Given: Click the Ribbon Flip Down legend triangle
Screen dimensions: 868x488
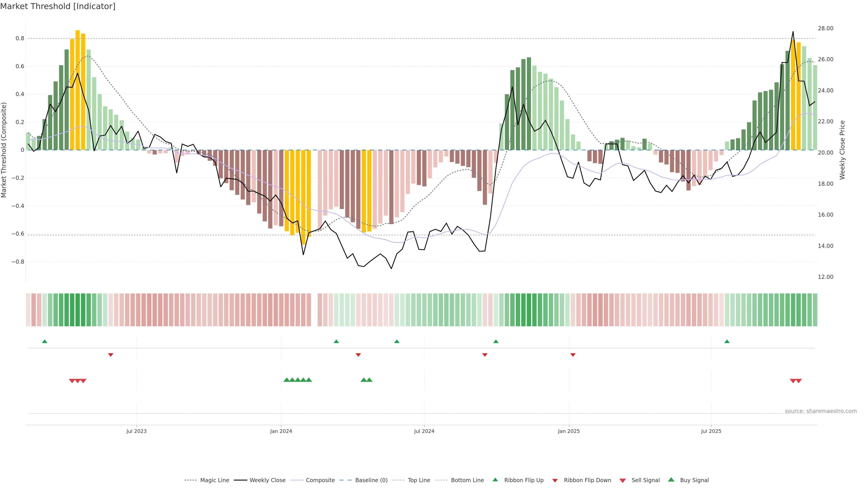Looking at the screenshot, I should coord(555,481).
